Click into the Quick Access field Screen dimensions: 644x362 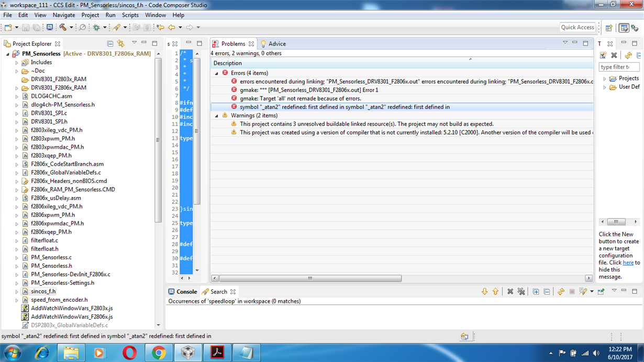pyautogui.click(x=577, y=27)
